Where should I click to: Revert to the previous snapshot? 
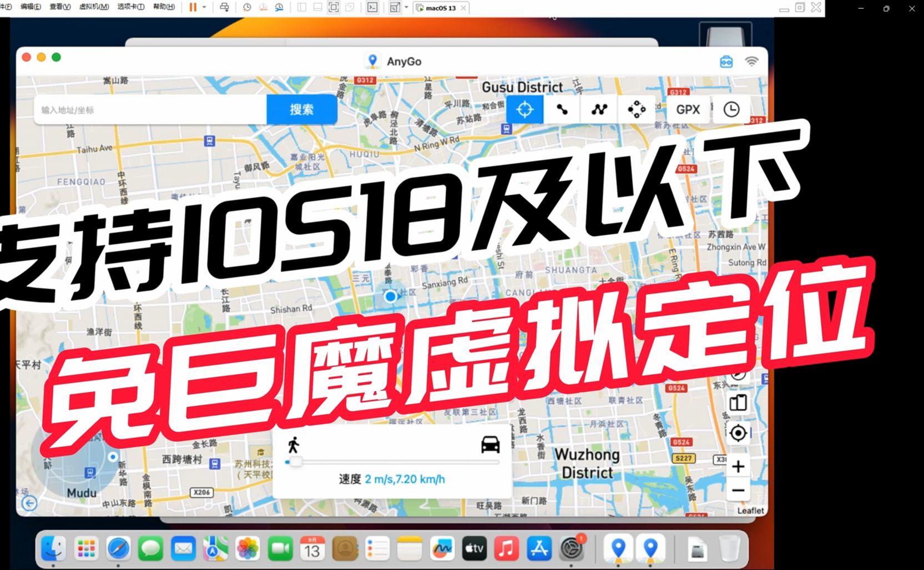pyautogui.click(x=263, y=7)
